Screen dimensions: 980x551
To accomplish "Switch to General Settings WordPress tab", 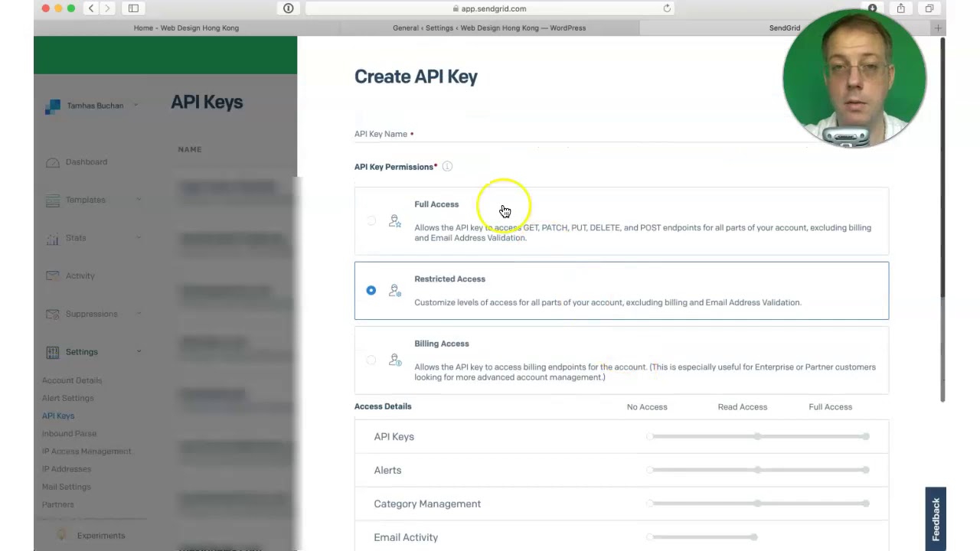I will tap(489, 28).
